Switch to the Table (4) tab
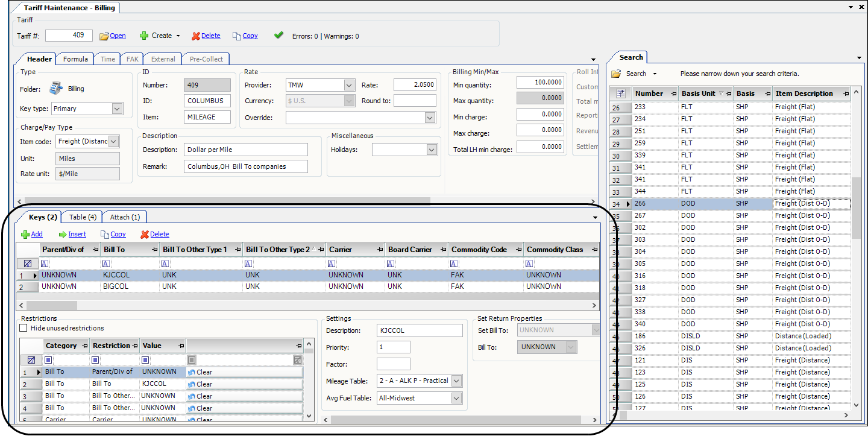This screenshot has height=436, width=868. (83, 217)
